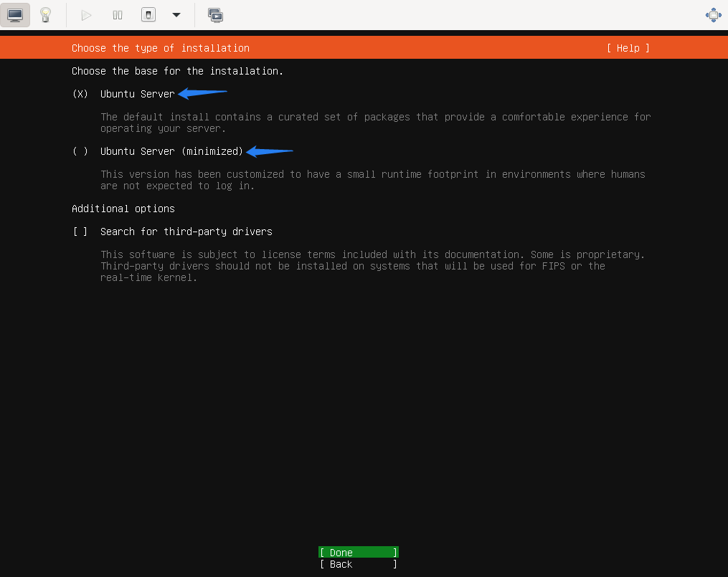Click the 'Search for third-party drivers' label
Image resolution: width=728 pixels, height=577 pixels.
coord(186,232)
